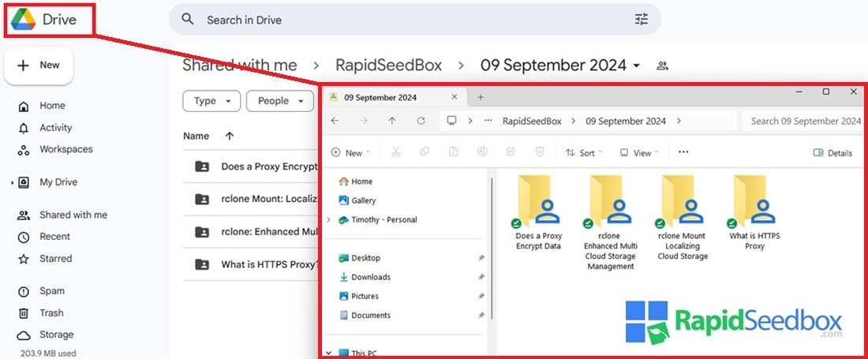Image resolution: width=868 pixels, height=359 pixels.
Task: Open Home in Explorer navigation pane
Action: click(x=355, y=181)
